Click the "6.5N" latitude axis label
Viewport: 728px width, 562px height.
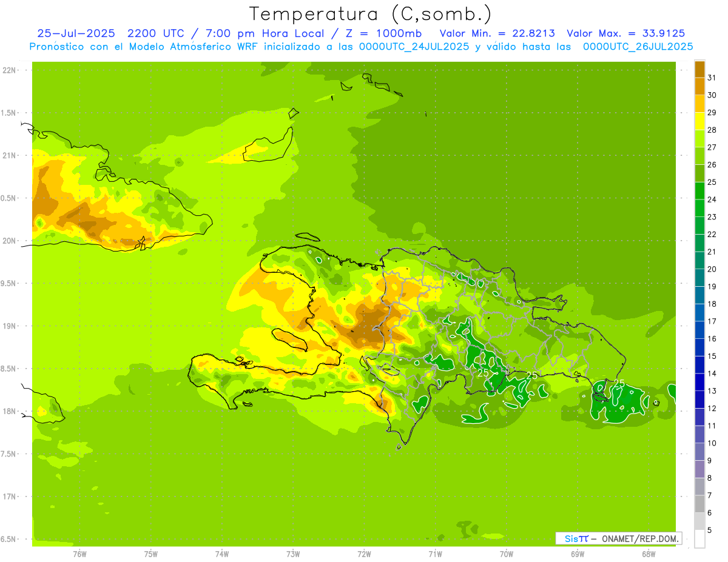pos(9,539)
